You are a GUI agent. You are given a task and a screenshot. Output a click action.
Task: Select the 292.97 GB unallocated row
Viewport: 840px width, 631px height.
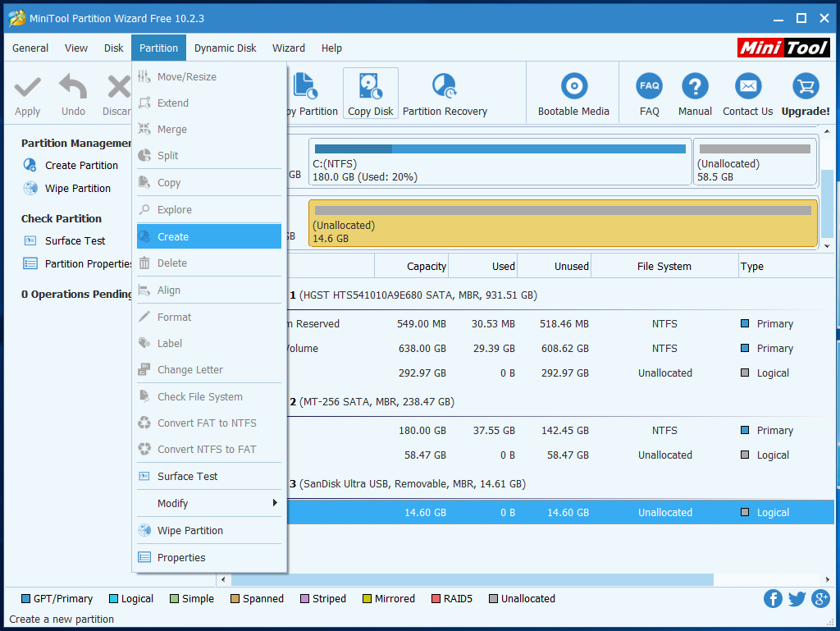point(560,373)
